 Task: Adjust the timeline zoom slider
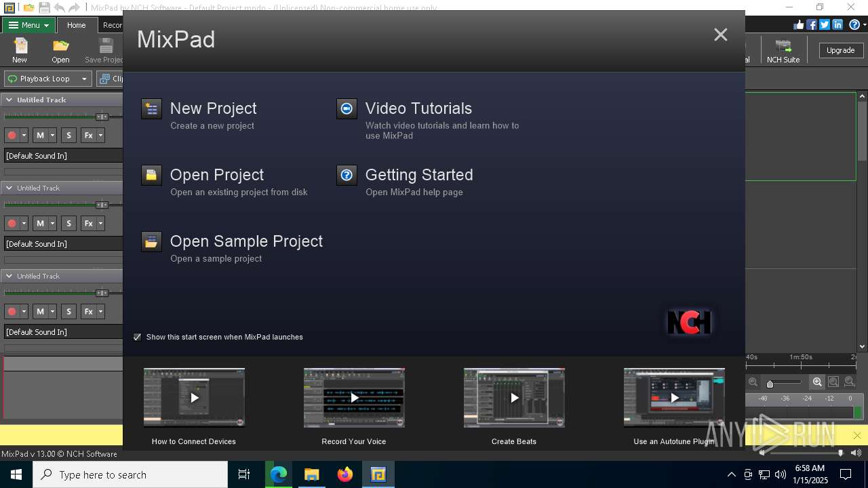pos(770,384)
